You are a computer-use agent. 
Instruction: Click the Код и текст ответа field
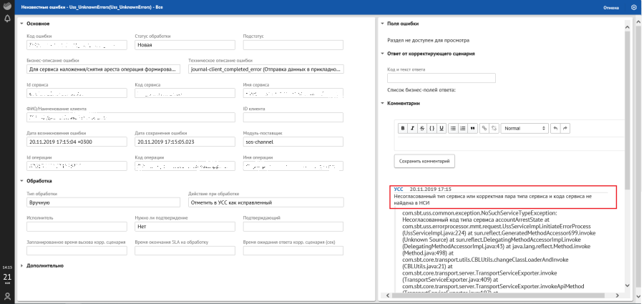point(436,78)
